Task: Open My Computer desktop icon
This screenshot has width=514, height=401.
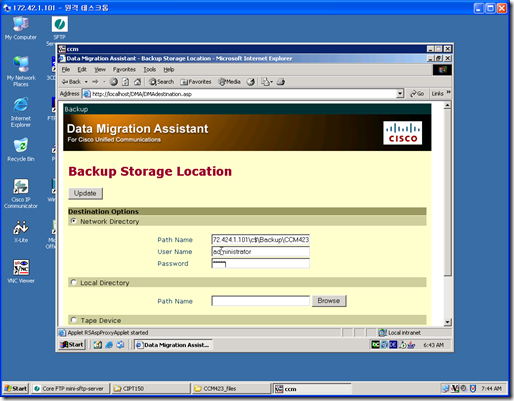Action: click(21, 28)
